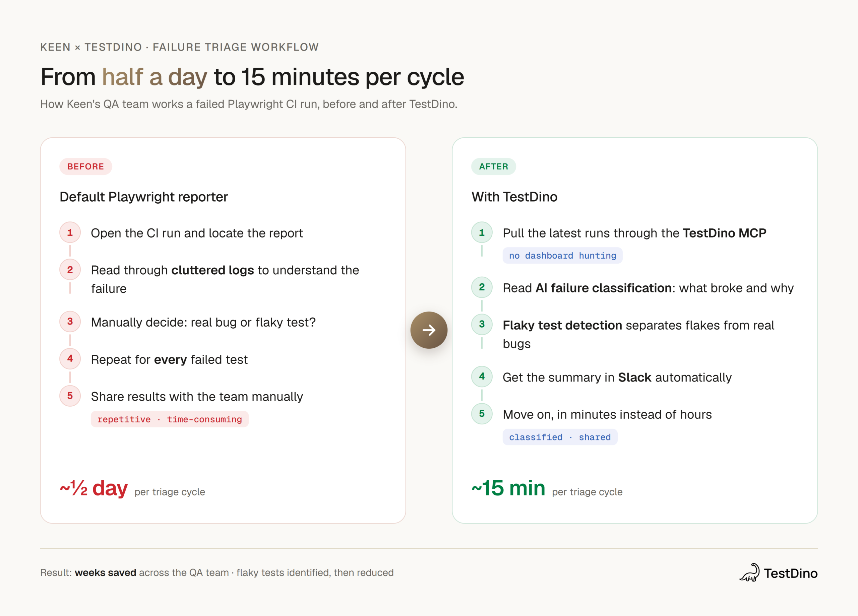The width and height of the screenshot is (858, 616).
Task: Click the green step 2 circle beside "Read AI failure classification"
Action: [482, 287]
